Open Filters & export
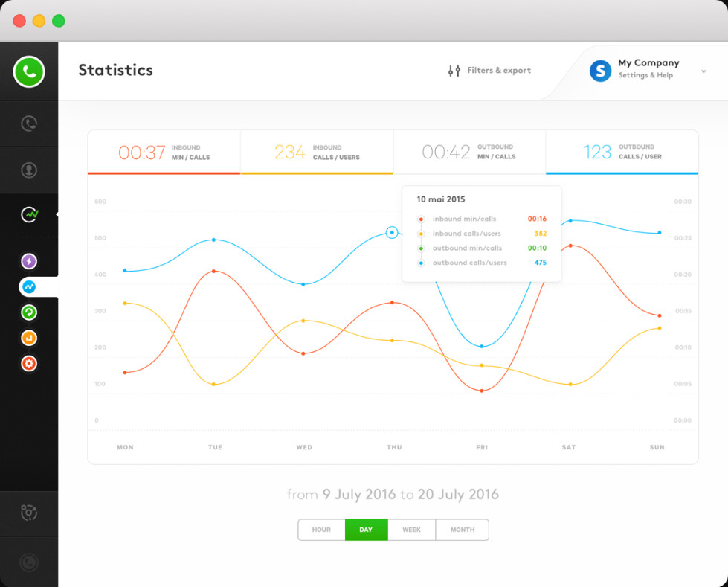Screen dimensions: 728x587 489,71
